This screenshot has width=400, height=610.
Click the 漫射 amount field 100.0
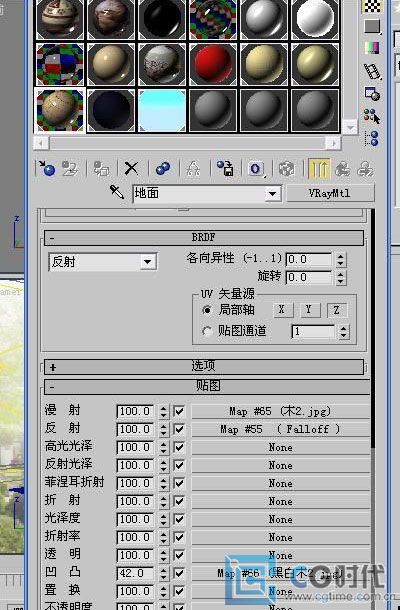[135, 411]
